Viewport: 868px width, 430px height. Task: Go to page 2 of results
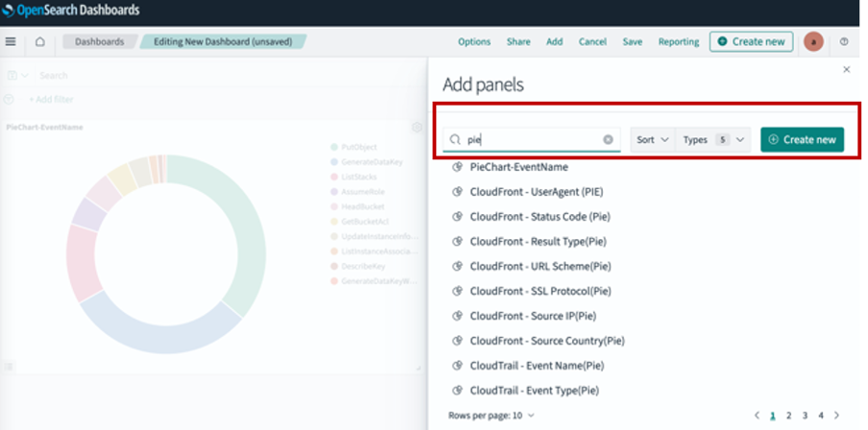click(789, 415)
